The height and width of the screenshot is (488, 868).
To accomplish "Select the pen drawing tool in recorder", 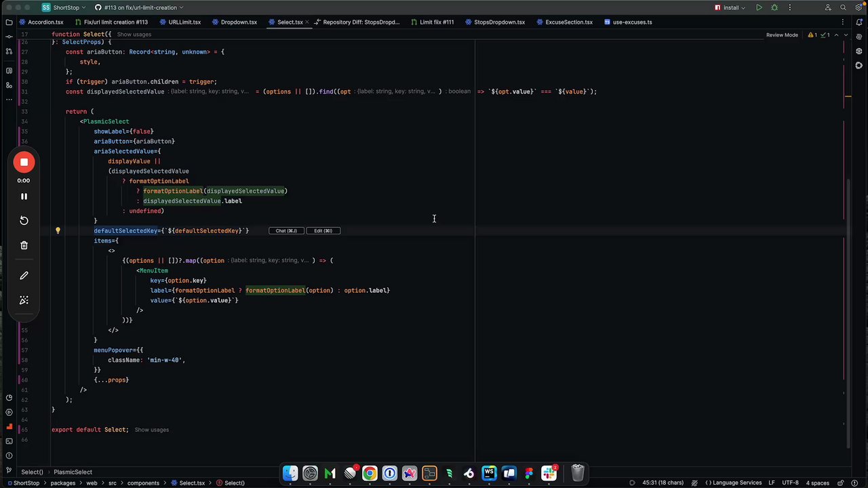I will (24, 276).
